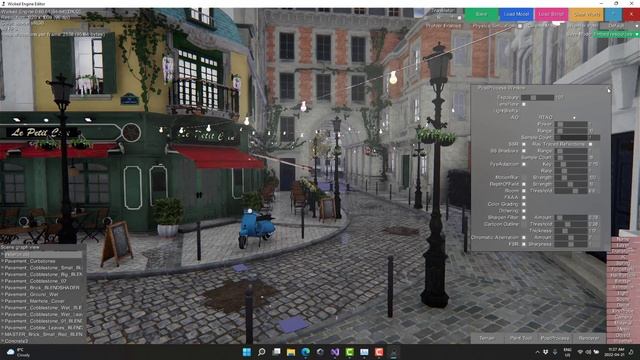
Task: Open the network status tray icon
Action: pyautogui.click(x=580, y=352)
